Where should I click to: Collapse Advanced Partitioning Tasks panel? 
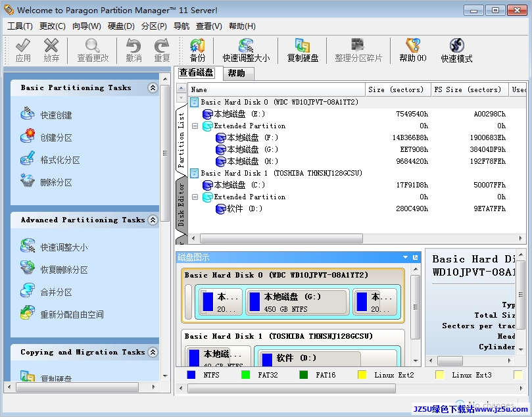[153, 220]
